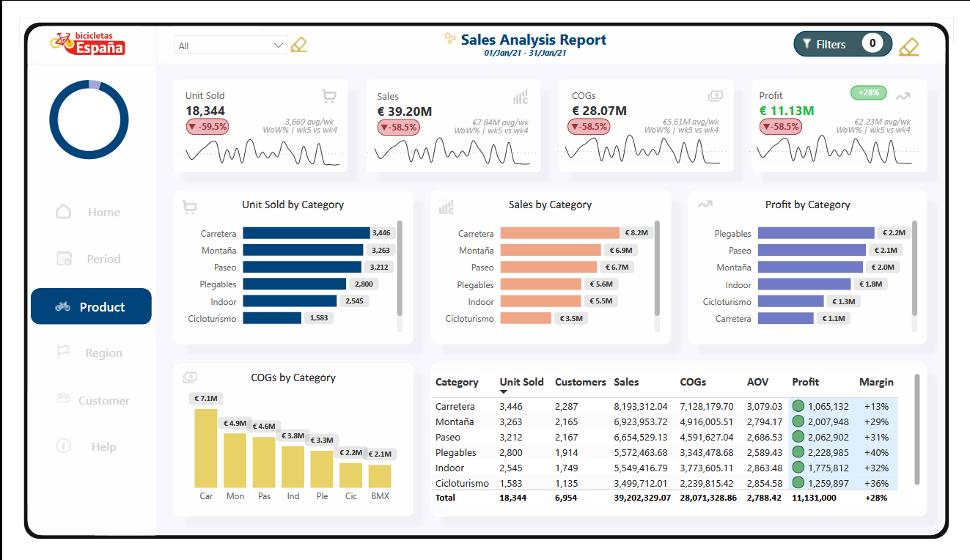The height and width of the screenshot is (560, 970).
Task: Click the chart icon in Sales by Category
Action: 447,207
